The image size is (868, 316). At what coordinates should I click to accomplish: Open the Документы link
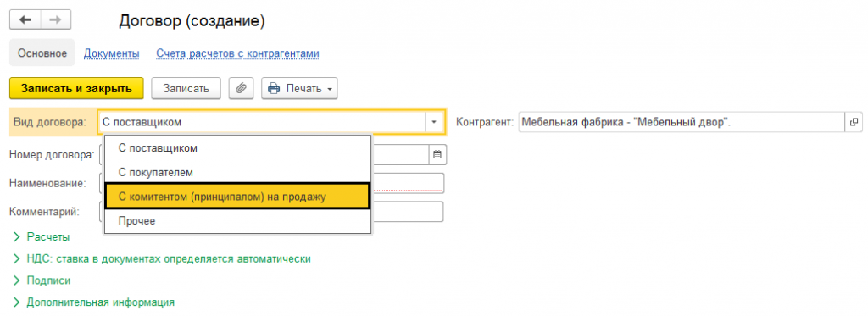pos(111,53)
